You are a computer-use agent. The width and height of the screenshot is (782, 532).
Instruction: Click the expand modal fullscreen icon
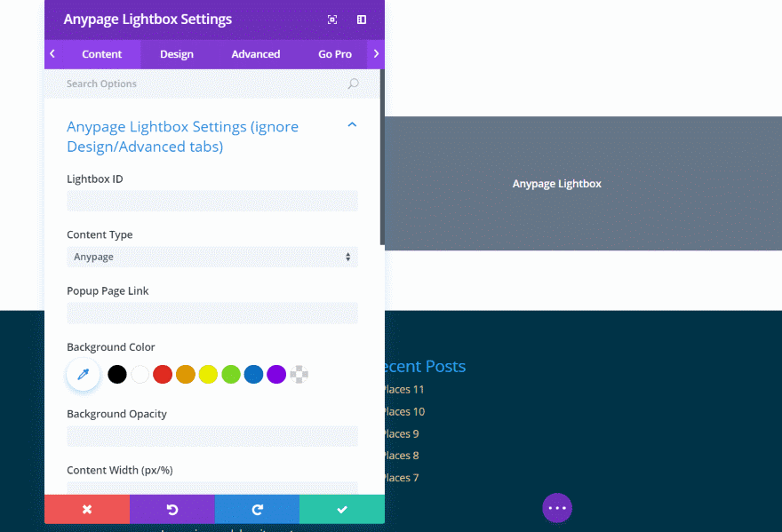332,20
